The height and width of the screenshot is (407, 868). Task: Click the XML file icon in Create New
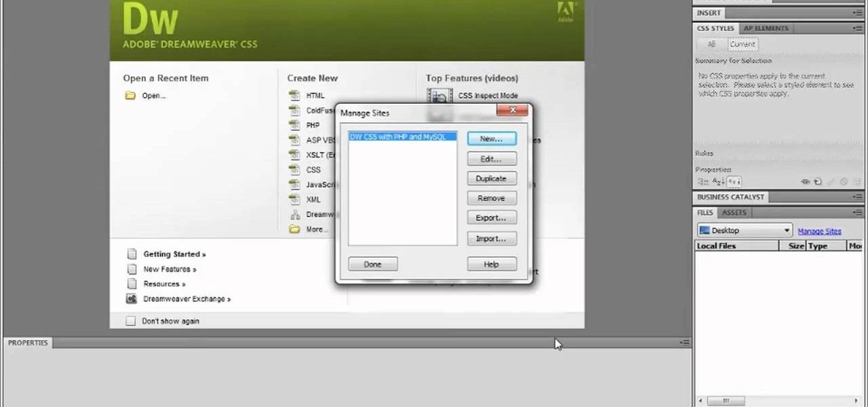click(294, 199)
